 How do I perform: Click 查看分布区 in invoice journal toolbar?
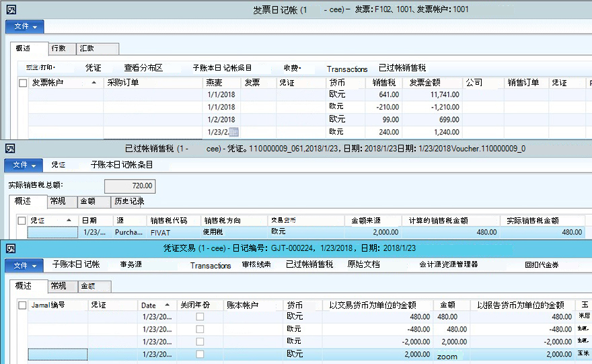[143, 68]
